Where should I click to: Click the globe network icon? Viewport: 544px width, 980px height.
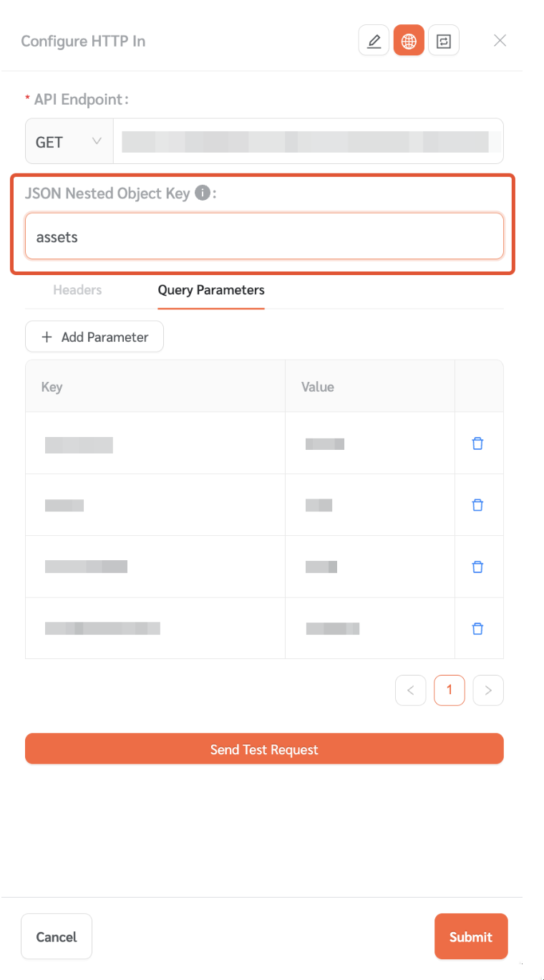(x=409, y=40)
